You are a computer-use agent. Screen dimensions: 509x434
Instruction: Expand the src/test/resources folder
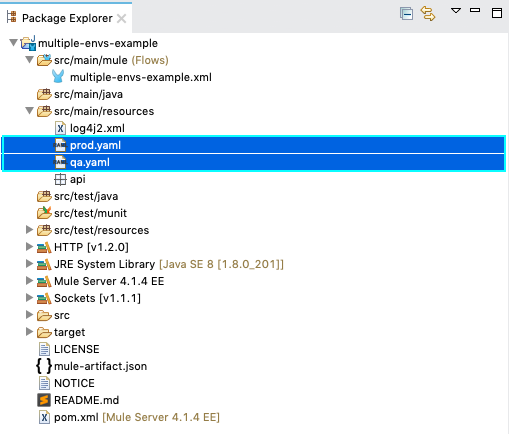[x=29, y=229]
